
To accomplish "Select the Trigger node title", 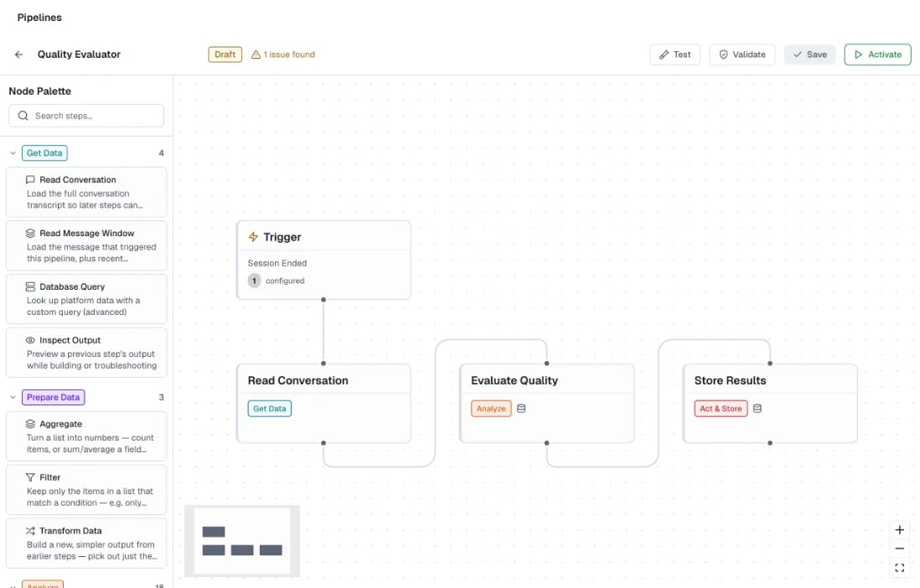I will 282,237.
